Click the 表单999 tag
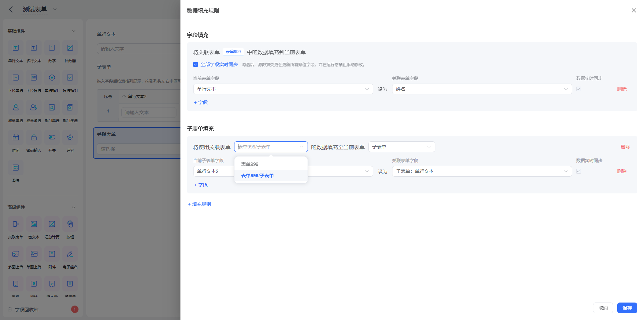The height and width of the screenshot is (320, 644). [x=233, y=52]
